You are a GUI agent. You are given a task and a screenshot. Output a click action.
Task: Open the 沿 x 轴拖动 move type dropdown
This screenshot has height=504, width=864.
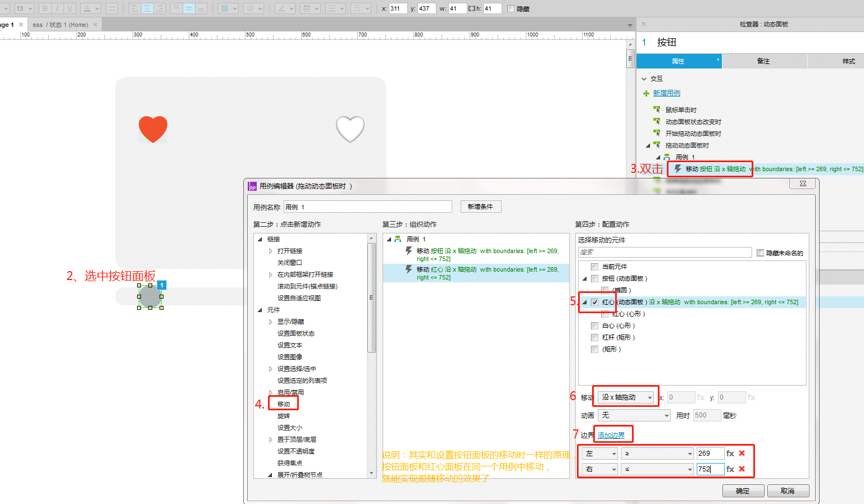(626, 397)
